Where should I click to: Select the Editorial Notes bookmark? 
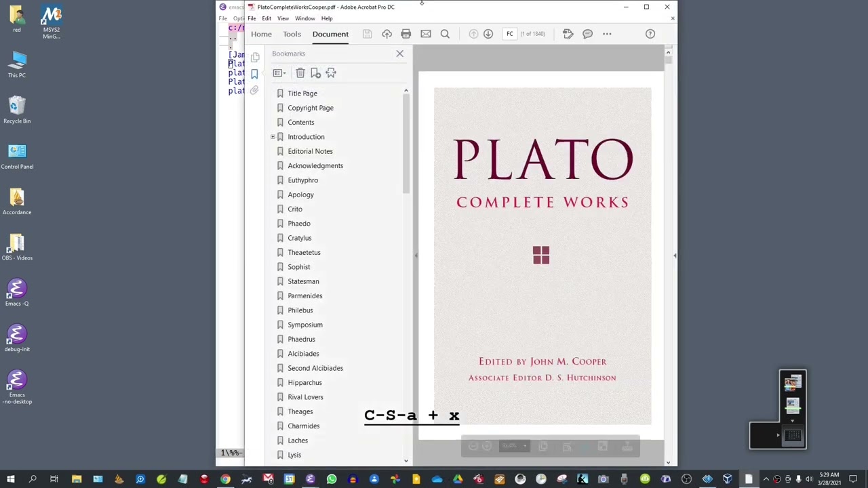click(310, 151)
